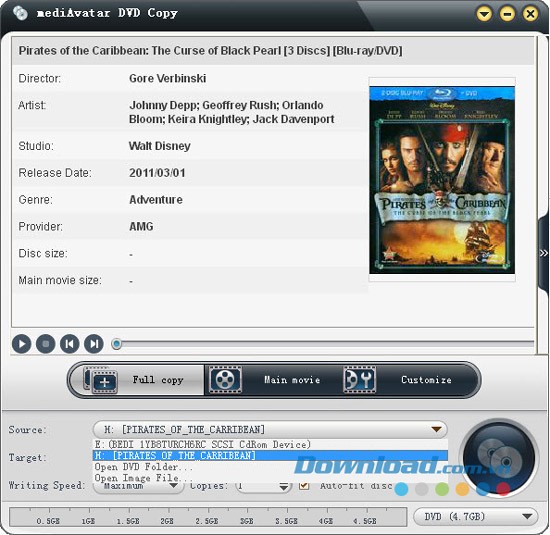The width and height of the screenshot is (550, 535).
Task: Click the genre value Adventure
Action: [x=156, y=200]
